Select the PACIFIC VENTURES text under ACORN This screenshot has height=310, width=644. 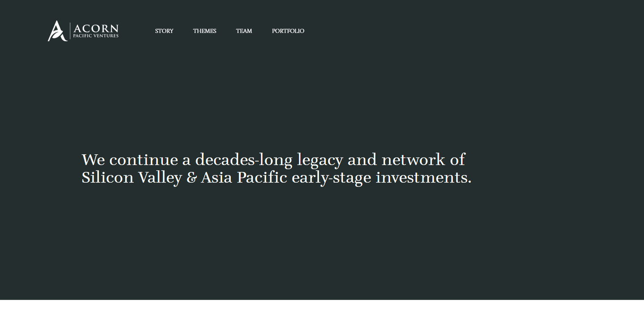pos(95,35)
